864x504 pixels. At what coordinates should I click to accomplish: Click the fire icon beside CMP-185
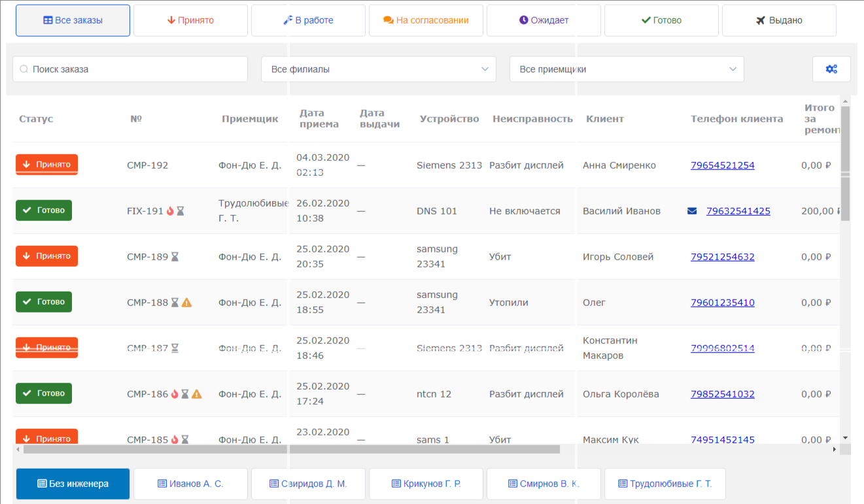(x=175, y=440)
